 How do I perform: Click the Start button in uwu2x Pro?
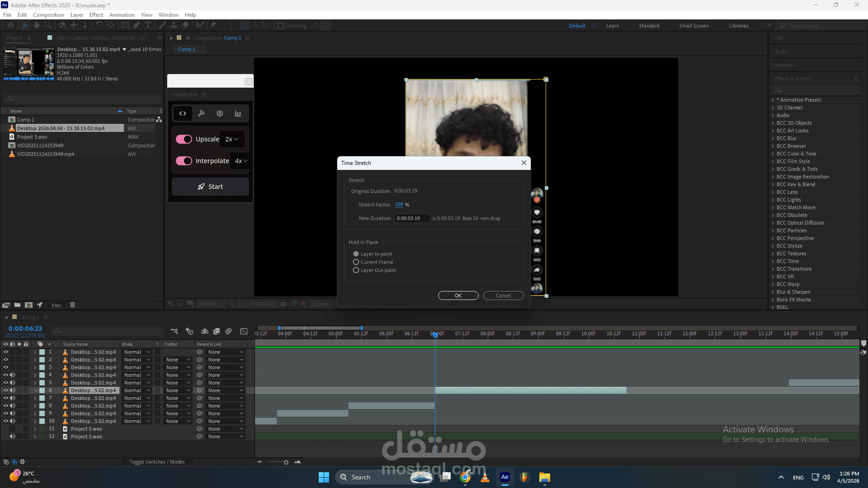coord(210,187)
